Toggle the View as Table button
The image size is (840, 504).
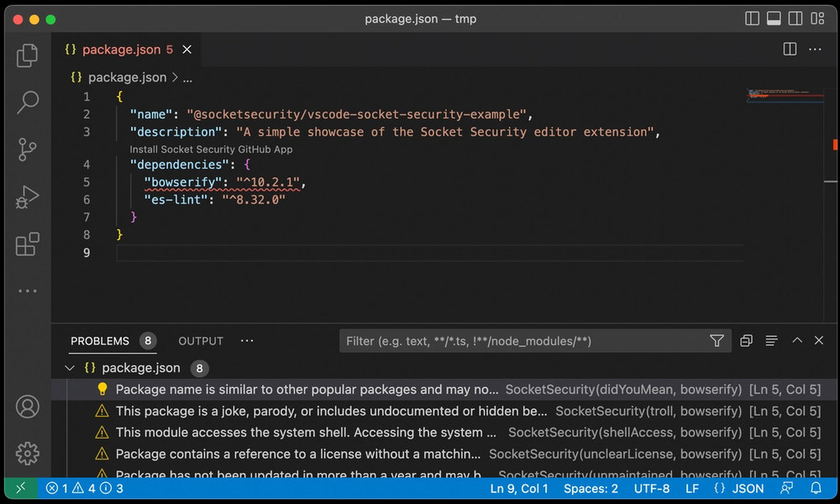746,340
